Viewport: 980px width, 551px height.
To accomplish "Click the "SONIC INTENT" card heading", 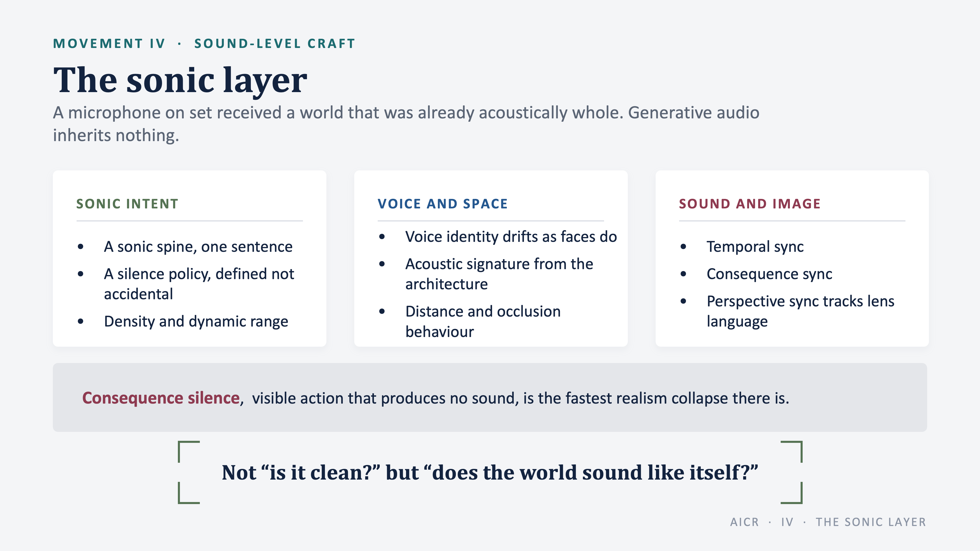I will (127, 204).
